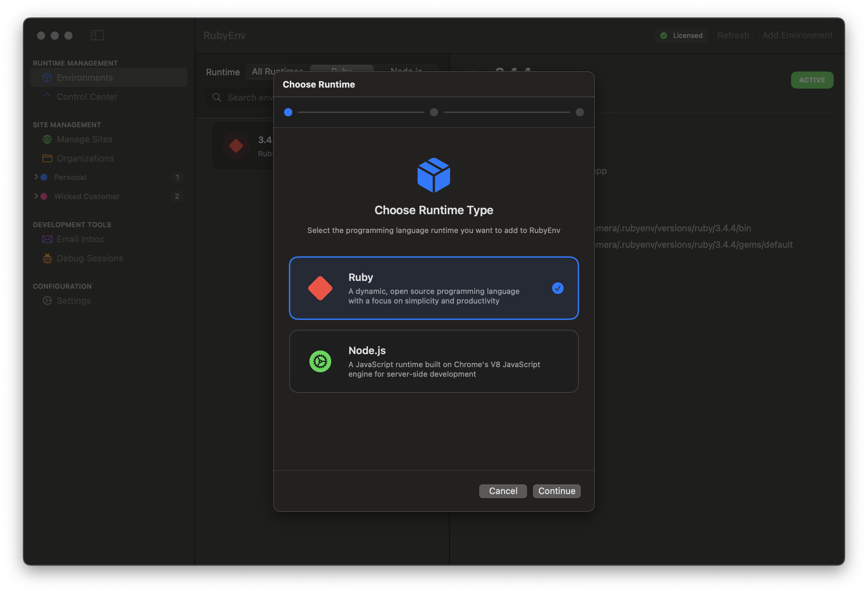
Task: Click the Control Center icon
Action: pyautogui.click(x=47, y=95)
